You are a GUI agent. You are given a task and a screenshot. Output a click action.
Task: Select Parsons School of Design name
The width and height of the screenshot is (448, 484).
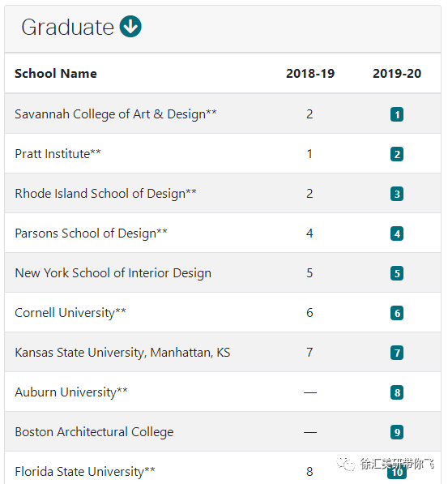pyautogui.click(x=91, y=233)
